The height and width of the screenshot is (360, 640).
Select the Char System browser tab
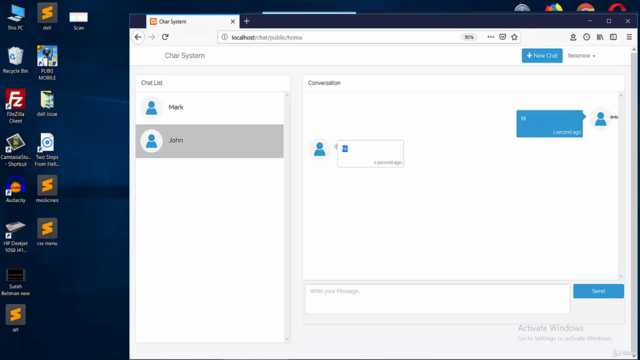click(193, 22)
